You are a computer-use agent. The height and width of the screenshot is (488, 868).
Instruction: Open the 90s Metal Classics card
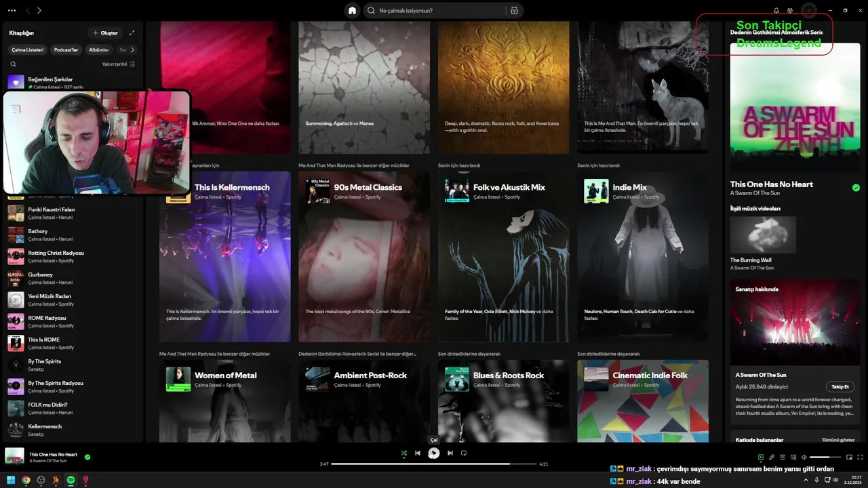pos(364,256)
